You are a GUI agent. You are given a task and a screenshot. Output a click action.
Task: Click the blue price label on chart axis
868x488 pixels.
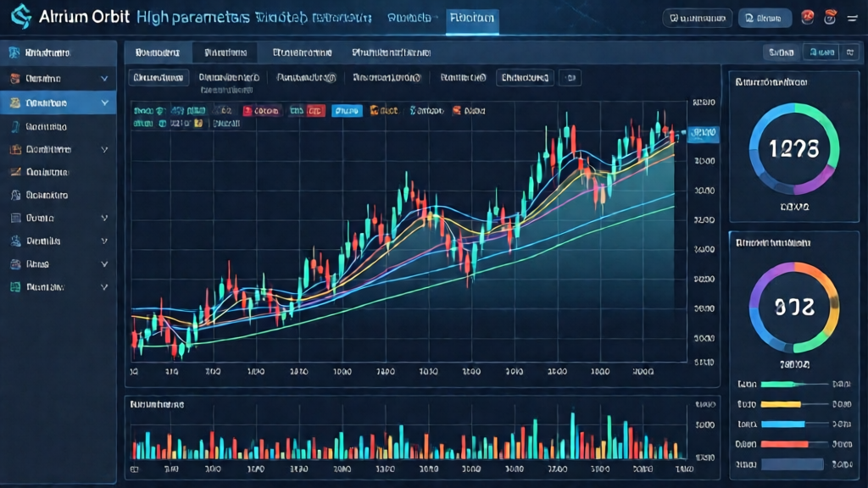pos(703,133)
